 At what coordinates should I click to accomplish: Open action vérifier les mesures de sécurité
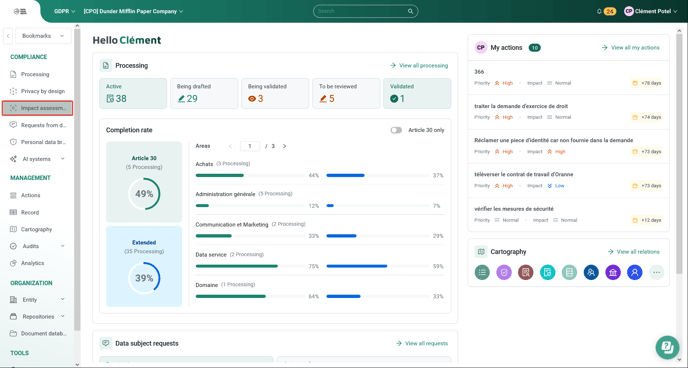[x=514, y=209]
